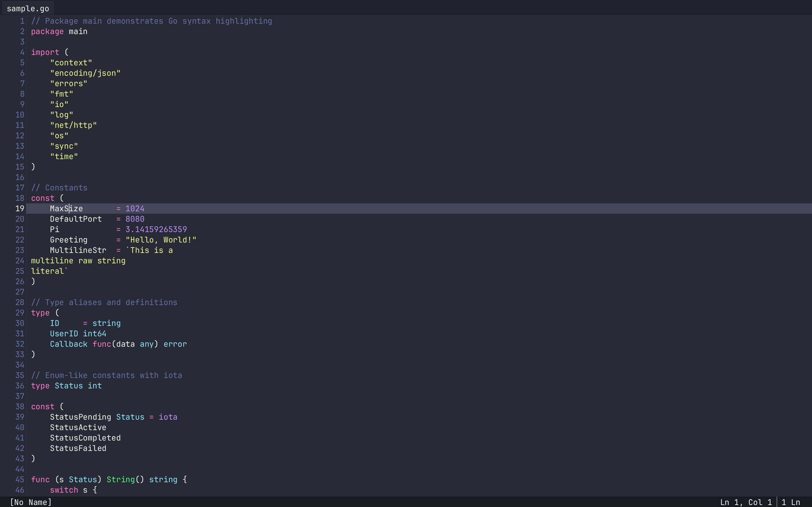
Task: Click the Callback type name
Action: pos(69,344)
